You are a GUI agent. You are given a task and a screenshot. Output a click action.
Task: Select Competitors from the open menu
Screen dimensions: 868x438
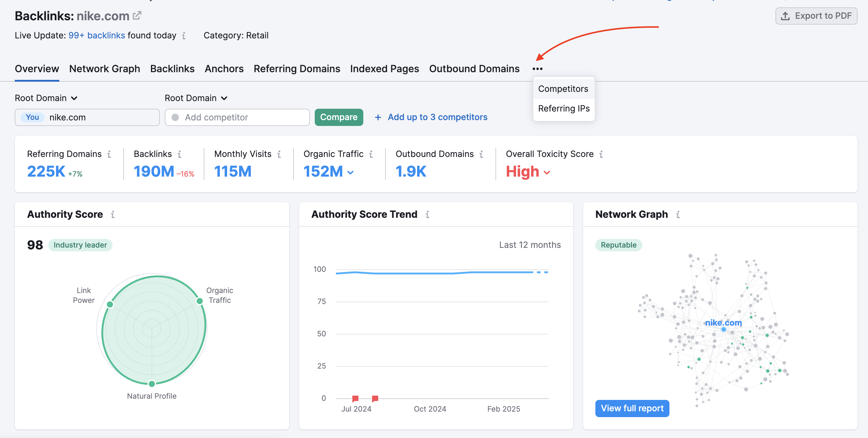click(563, 88)
